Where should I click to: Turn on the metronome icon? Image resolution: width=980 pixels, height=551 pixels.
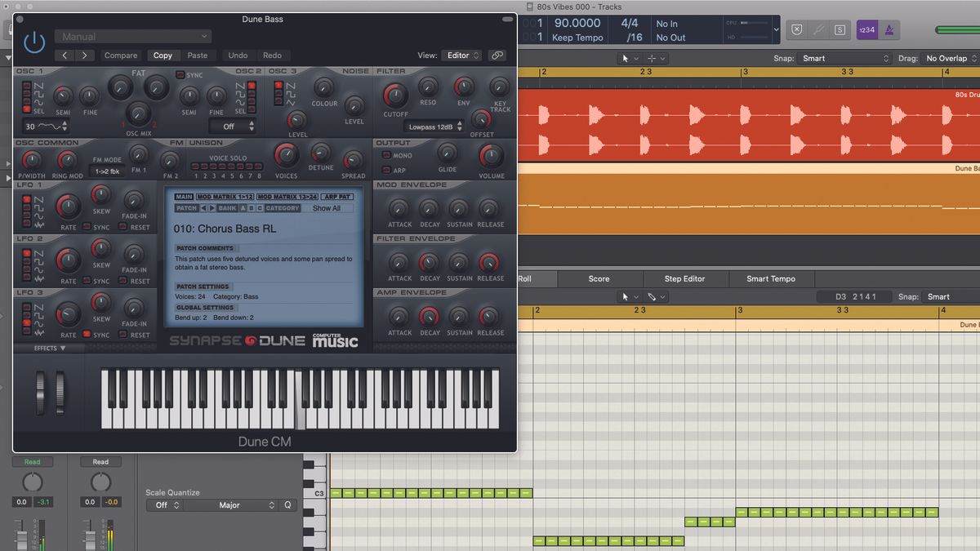click(x=890, y=29)
